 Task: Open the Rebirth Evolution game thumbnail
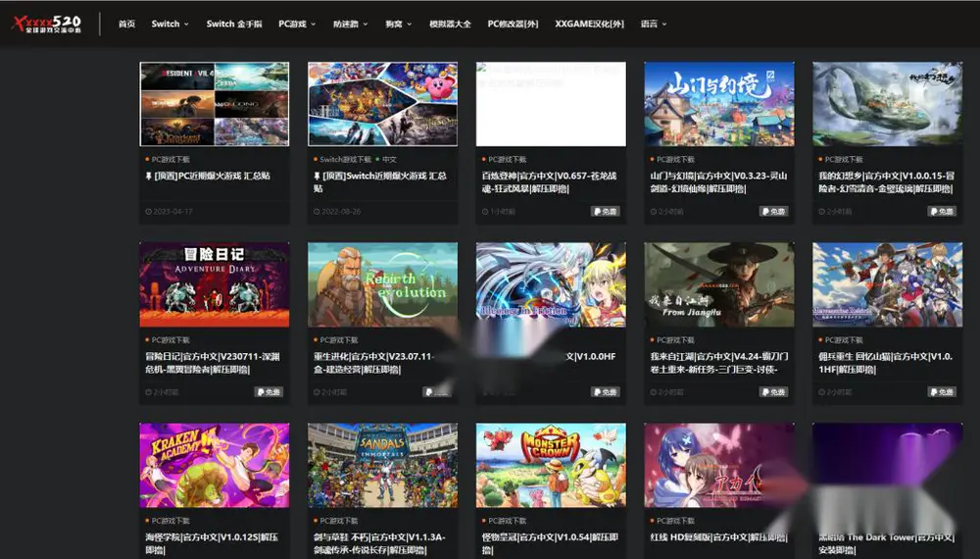click(382, 284)
